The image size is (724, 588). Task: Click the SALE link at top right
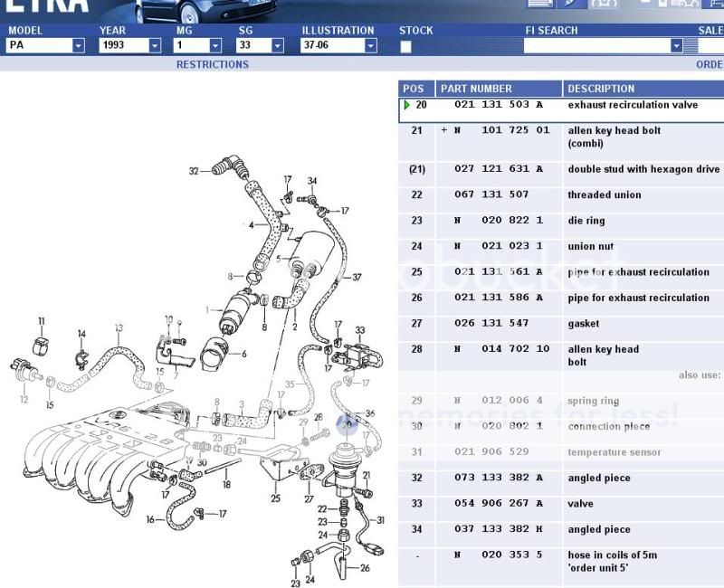click(x=712, y=30)
